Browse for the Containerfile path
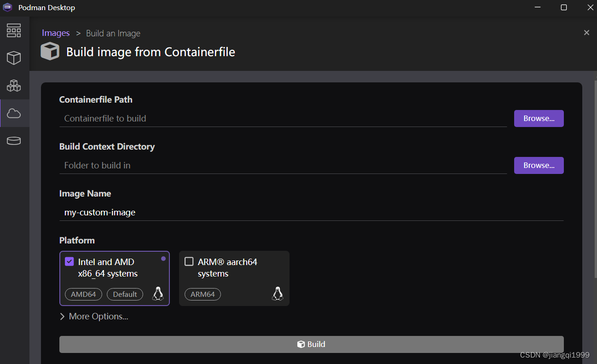The image size is (597, 364). pyautogui.click(x=539, y=118)
